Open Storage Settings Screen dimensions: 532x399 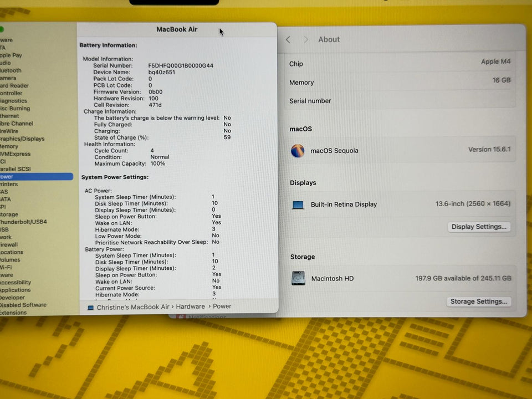pyautogui.click(x=478, y=301)
